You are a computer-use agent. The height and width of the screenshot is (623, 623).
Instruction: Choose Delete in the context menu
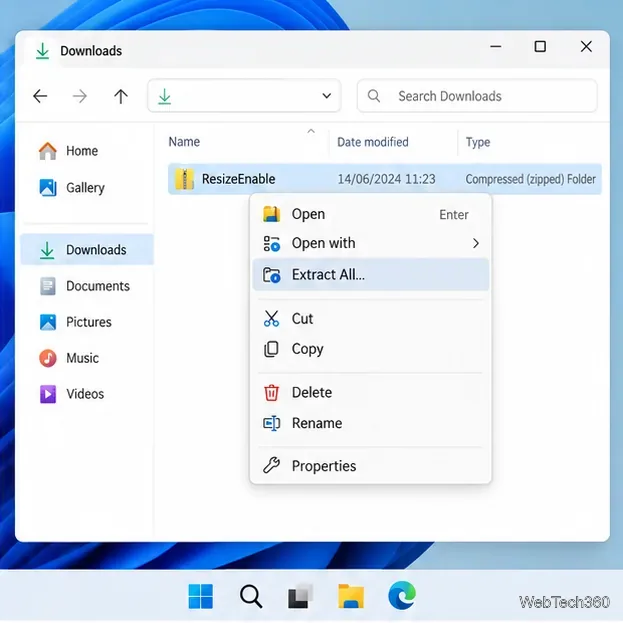(x=370, y=393)
